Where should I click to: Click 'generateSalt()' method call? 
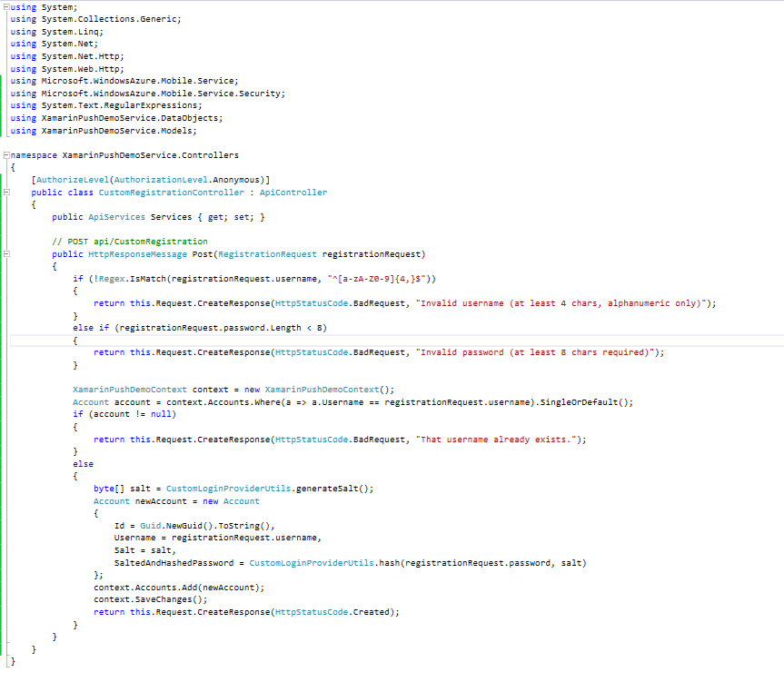click(332, 489)
